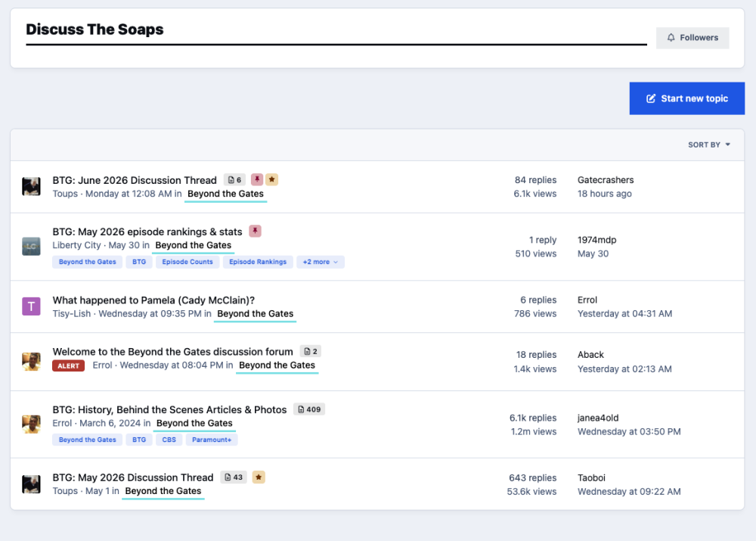The image size is (756, 541).
Task: Select the Episode Rankings tag
Action: [x=258, y=262]
